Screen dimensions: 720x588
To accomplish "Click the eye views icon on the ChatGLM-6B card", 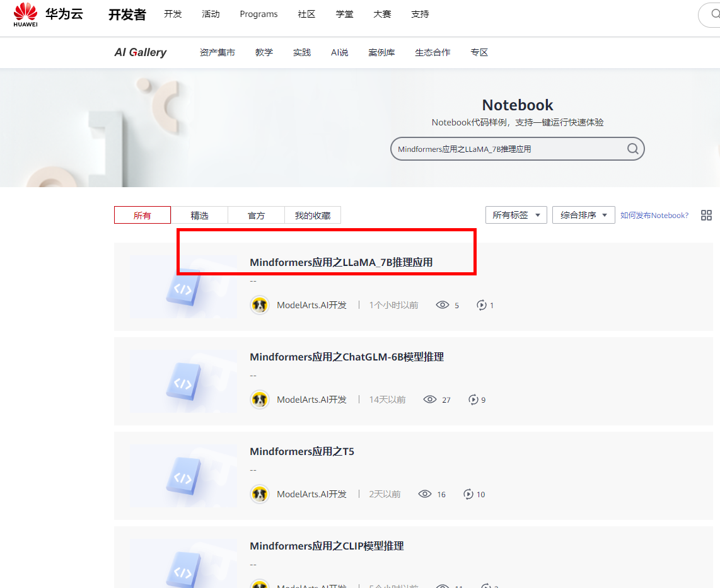I will (x=430, y=400).
